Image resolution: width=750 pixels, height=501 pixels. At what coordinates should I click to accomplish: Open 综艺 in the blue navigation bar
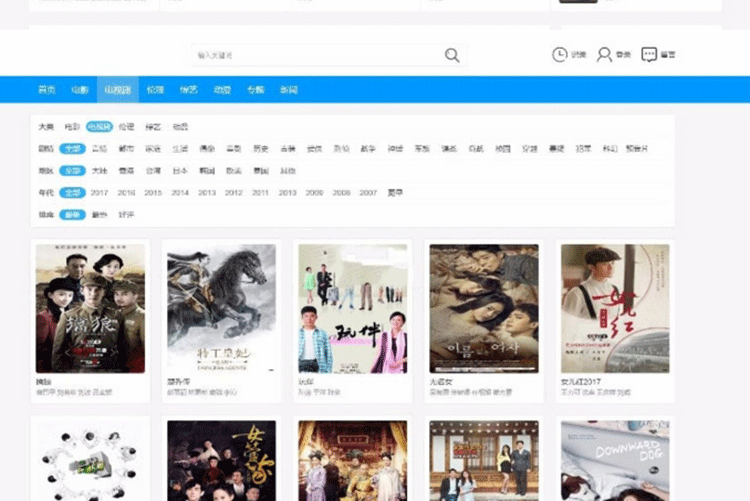(188, 89)
